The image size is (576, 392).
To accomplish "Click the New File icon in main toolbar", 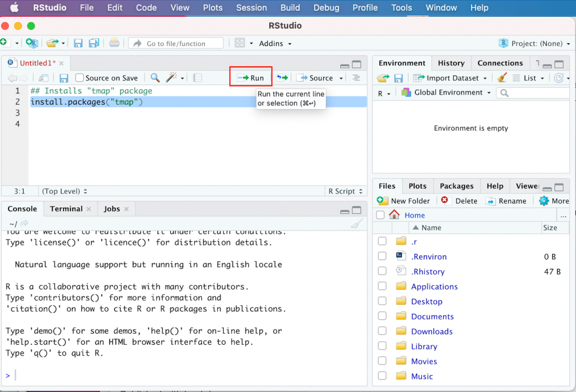I will click(4, 43).
